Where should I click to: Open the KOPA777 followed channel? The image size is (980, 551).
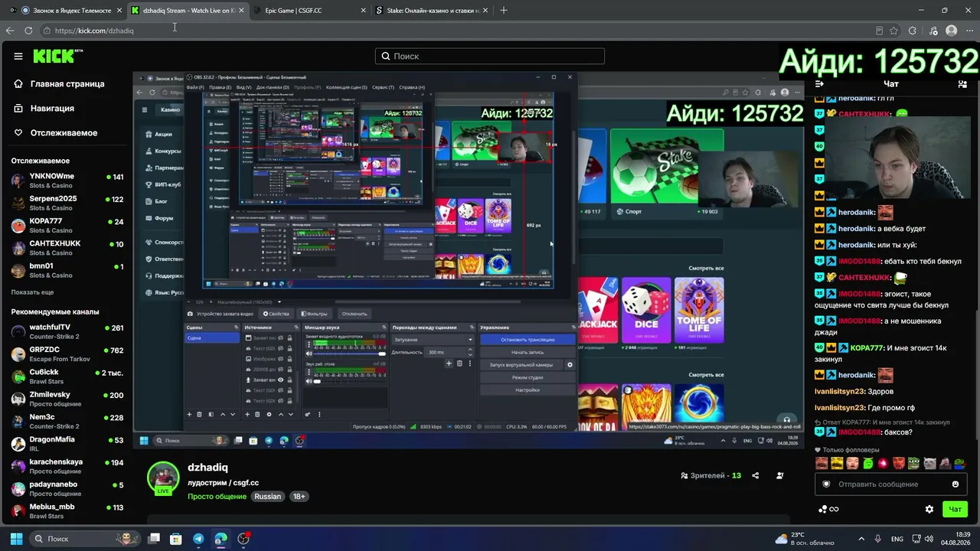point(67,225)
